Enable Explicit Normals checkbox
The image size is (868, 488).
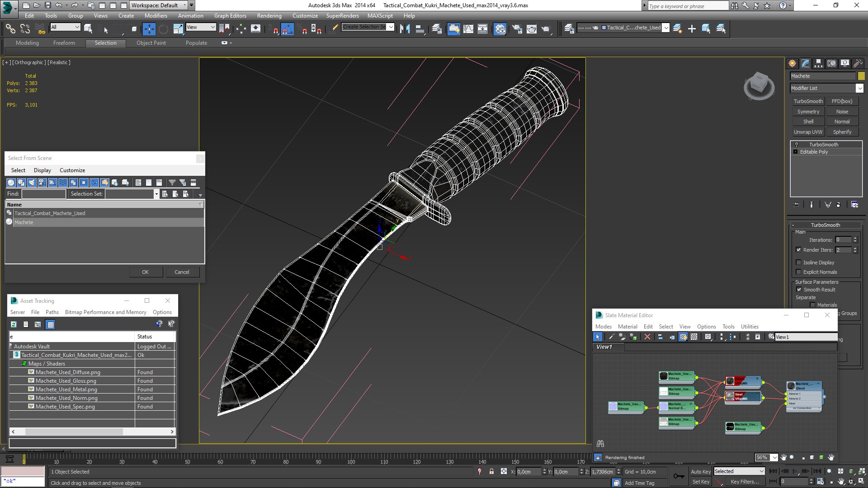click(x=798, y=272)
